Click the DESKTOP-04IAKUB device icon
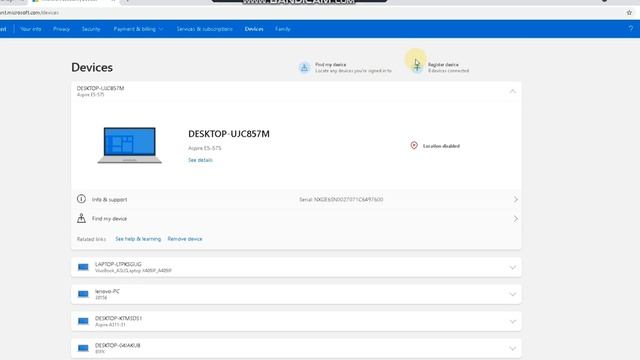This screenshot has width=640, height=360. (83, 348)
